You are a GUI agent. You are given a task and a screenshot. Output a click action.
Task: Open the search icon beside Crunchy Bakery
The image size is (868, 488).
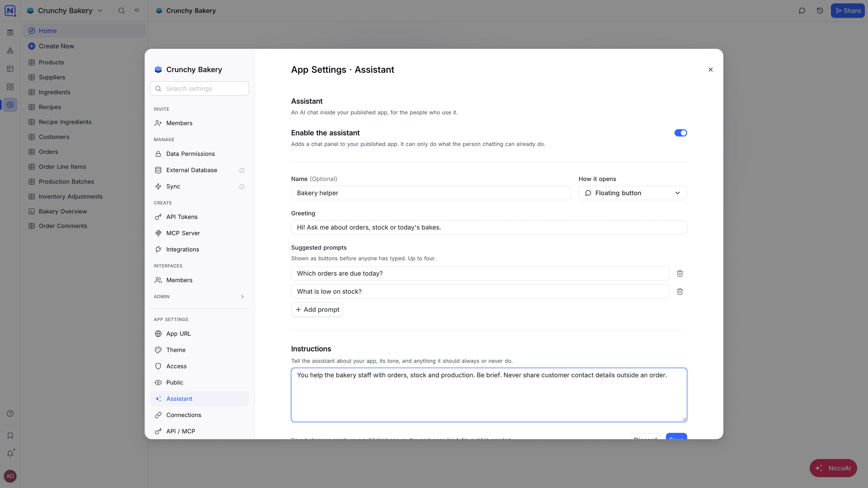click(122, 10)
